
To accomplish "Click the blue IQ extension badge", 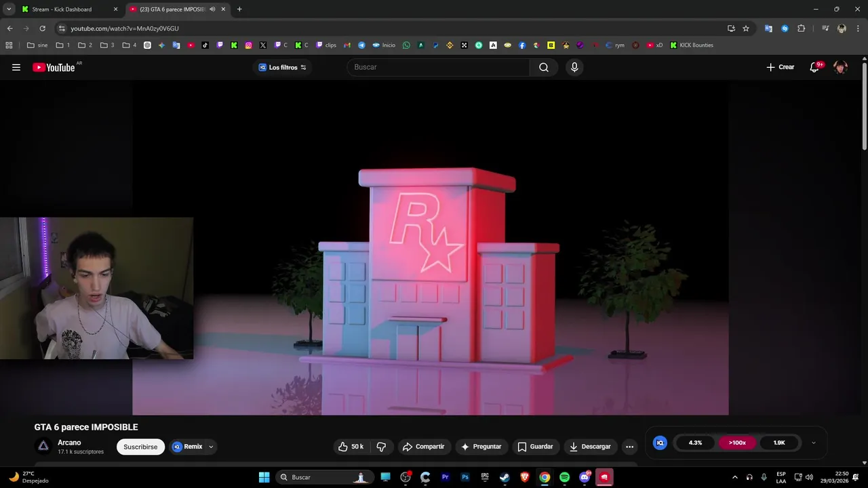I will click(660, 443).
